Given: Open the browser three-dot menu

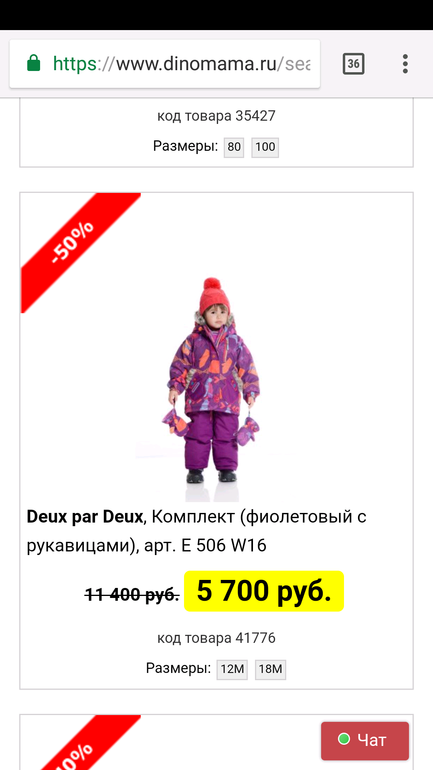Looking at the screenshot, I should (405, 64).
